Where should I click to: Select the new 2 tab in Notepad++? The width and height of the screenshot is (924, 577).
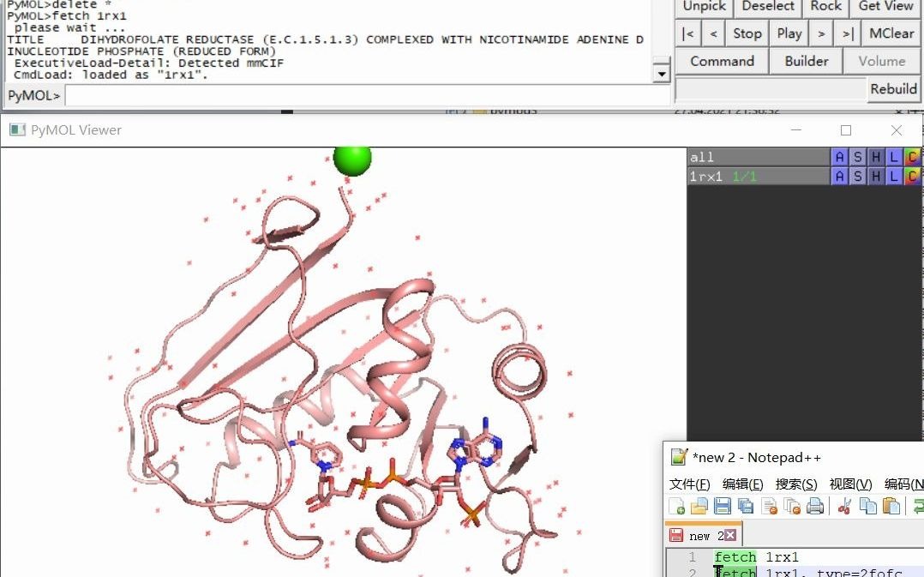[703, 534]
